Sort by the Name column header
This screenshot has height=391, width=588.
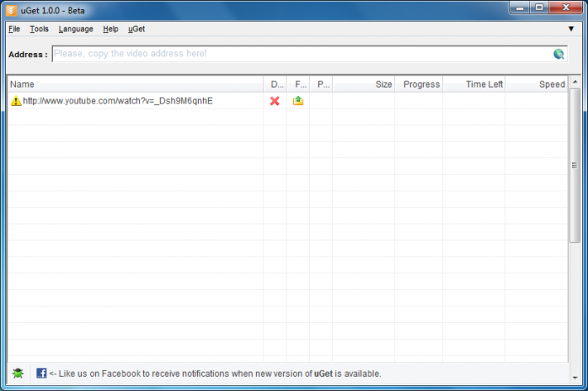pyautogui.click(x=136, y=84)
